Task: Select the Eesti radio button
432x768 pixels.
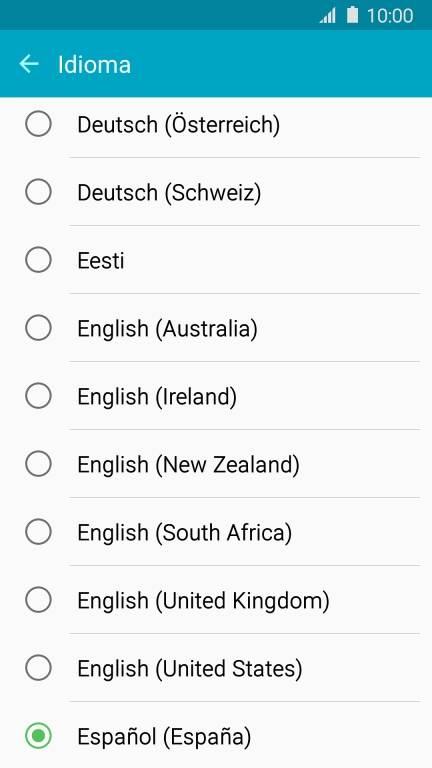Action: (x=38, y=260)
